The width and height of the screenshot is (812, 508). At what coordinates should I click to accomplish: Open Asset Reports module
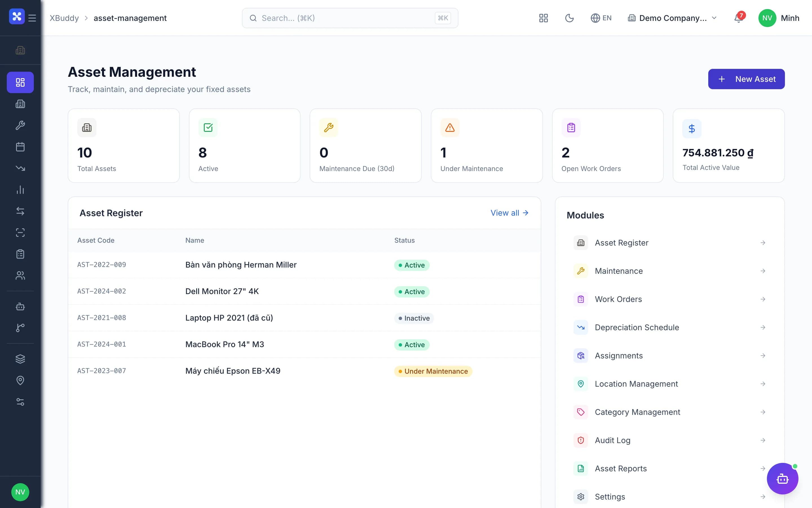tap(670, 468)
